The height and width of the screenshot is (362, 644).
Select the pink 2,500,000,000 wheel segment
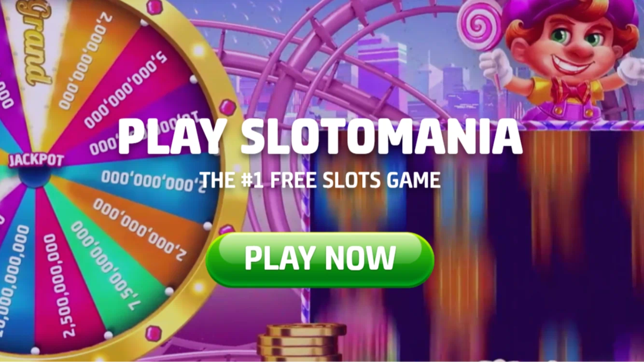pos(68,285)
